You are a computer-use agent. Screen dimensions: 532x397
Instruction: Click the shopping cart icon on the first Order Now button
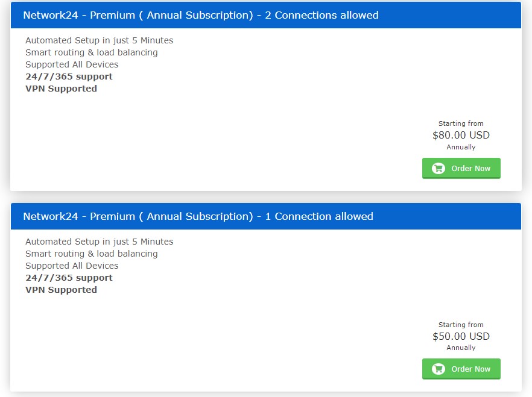[x=439, y=168]
